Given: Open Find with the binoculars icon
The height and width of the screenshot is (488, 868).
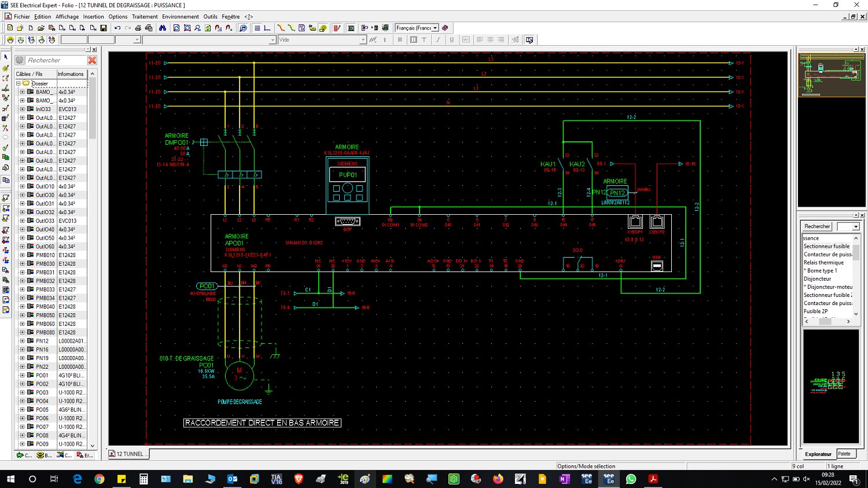Looking at the screenshot, I should tap(163, 28).
